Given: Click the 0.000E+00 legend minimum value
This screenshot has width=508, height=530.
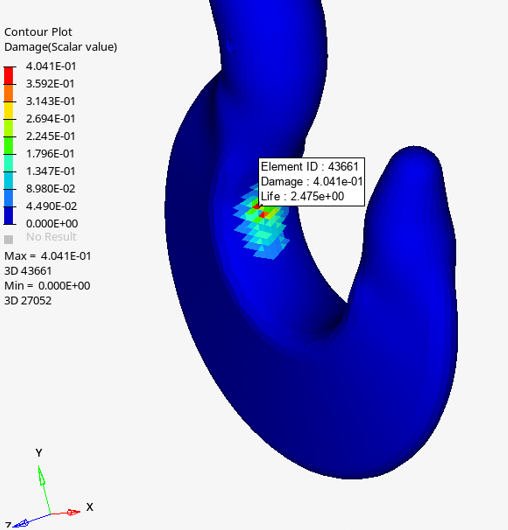Looking at the screenshot, I should pyautogui.click(x=52, y=224).
